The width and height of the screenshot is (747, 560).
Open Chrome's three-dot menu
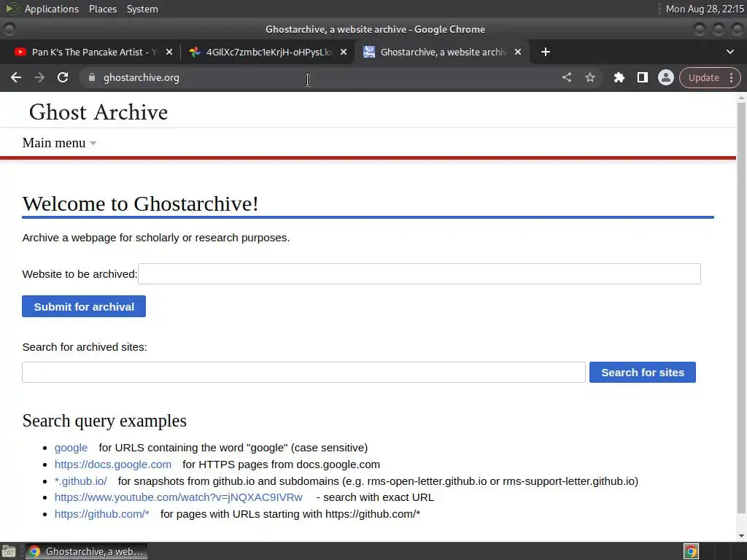[731, 77]
